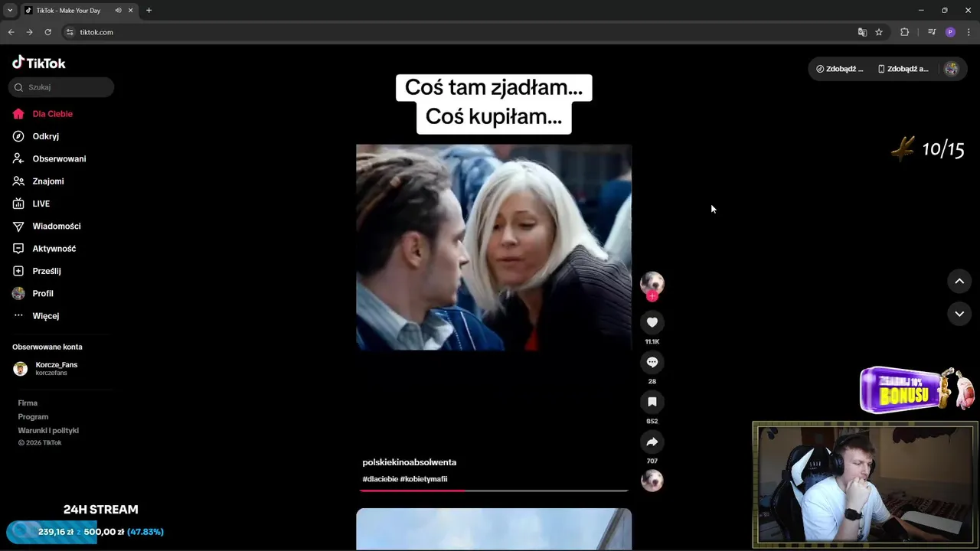Open Warunki i polityki link
Screen dimensions: 980x551
point(48,431)
